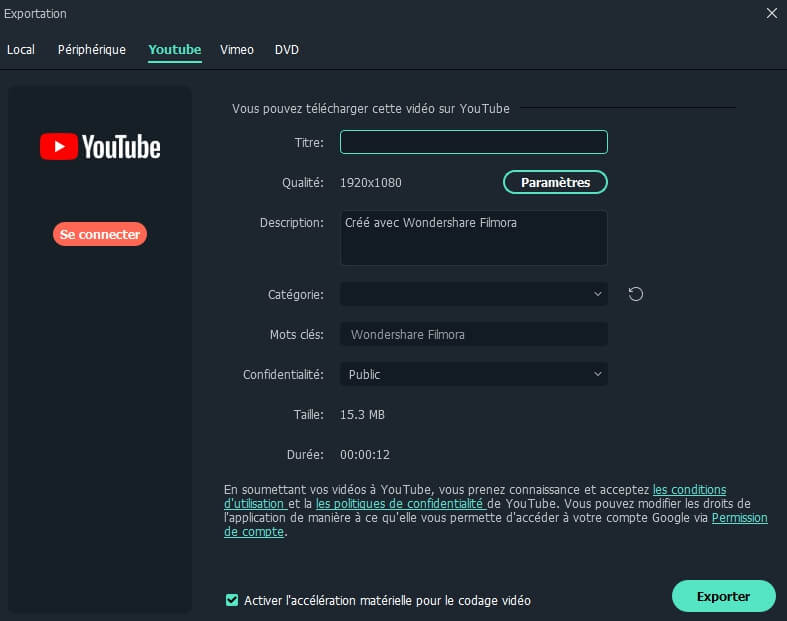Expand the Catégorie dropdown
Image resolution: width=787 pixels, height=621 pixels.
pos(474,294)
